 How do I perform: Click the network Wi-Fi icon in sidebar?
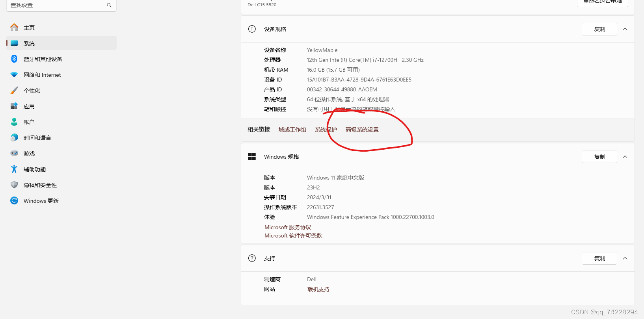[14, 74]
